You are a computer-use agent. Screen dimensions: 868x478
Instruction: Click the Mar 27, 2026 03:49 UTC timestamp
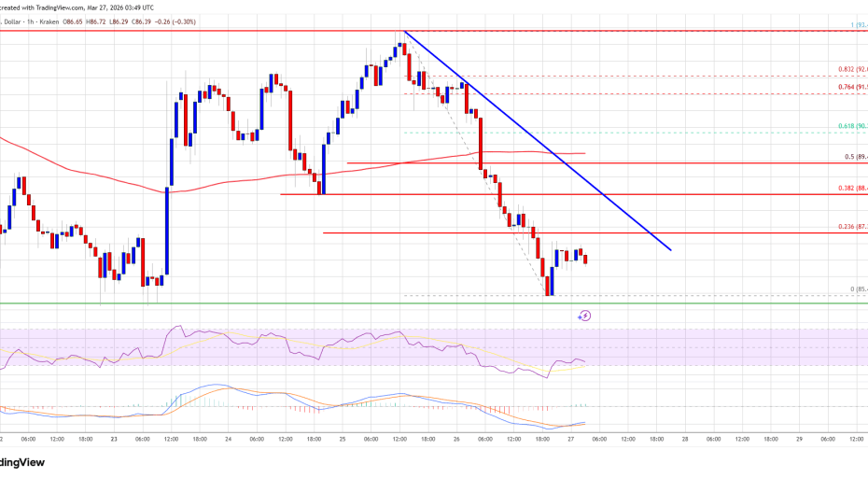pyautogui.click(x=120, y=7)
